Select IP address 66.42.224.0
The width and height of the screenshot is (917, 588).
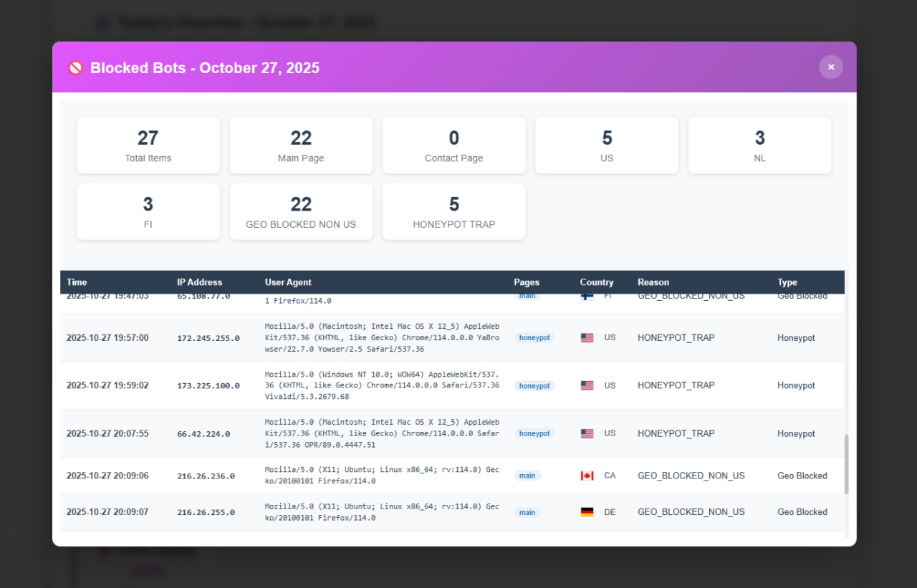[x=203, y=434]
